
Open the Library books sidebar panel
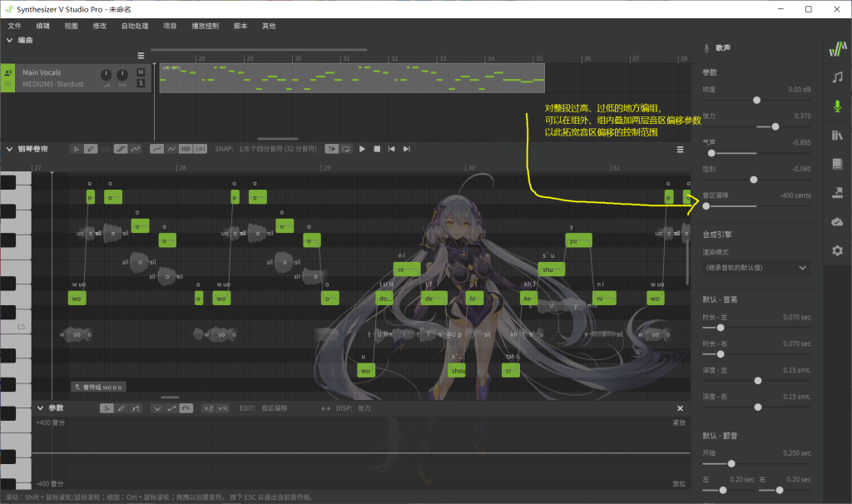point(837,135)
